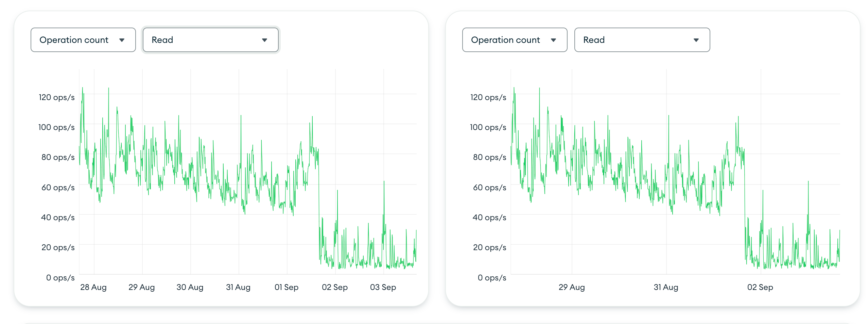This screenshot has width=868, height=324.
Task: Click the 100 ops/s label on the right chart
Action: click(488, 127)
